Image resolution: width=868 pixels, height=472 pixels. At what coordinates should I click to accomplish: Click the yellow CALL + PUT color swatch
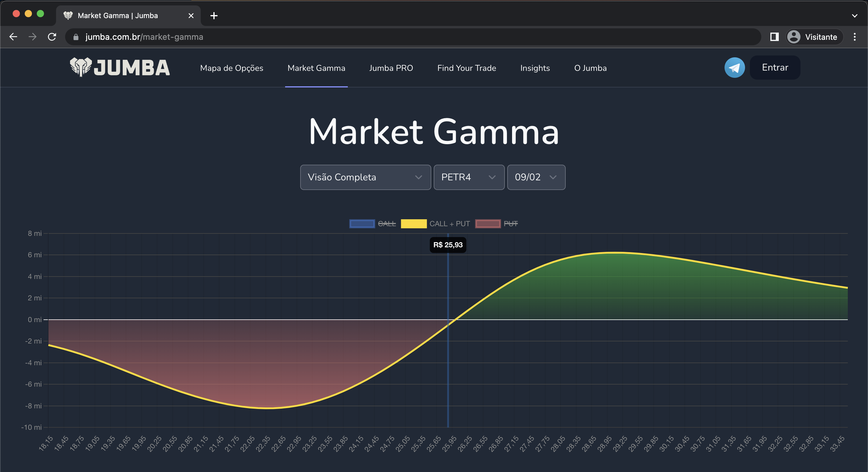point(414,223)
